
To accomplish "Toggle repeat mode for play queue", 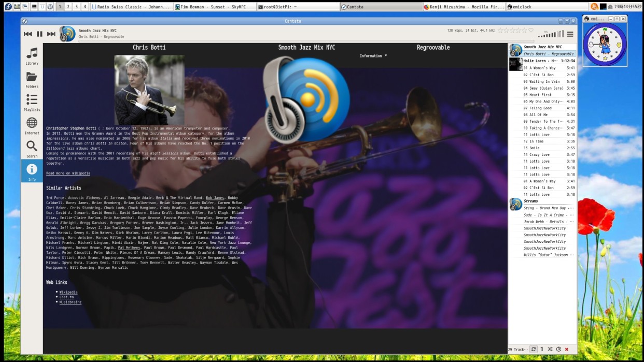I will 534,350.
